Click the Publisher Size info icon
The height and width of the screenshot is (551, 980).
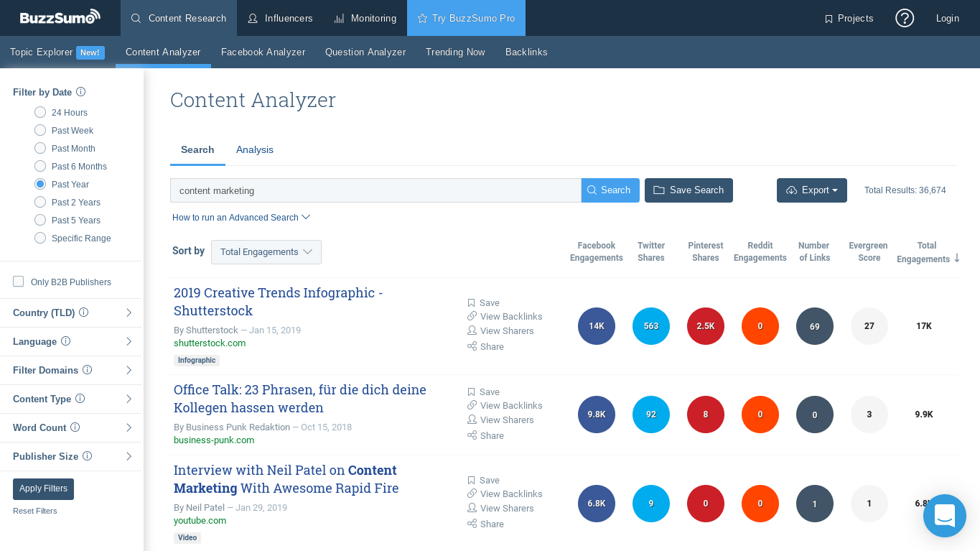[x=88, y=456]
